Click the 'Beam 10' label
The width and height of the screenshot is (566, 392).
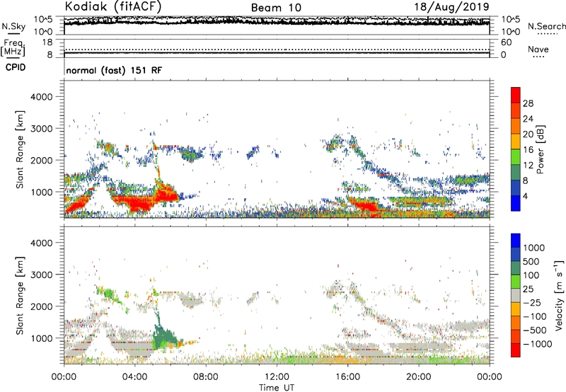point(276,8)
